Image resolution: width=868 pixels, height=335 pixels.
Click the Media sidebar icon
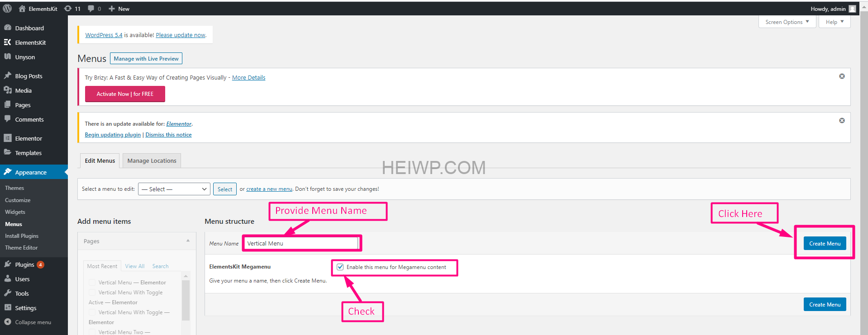tap(8, 90)
